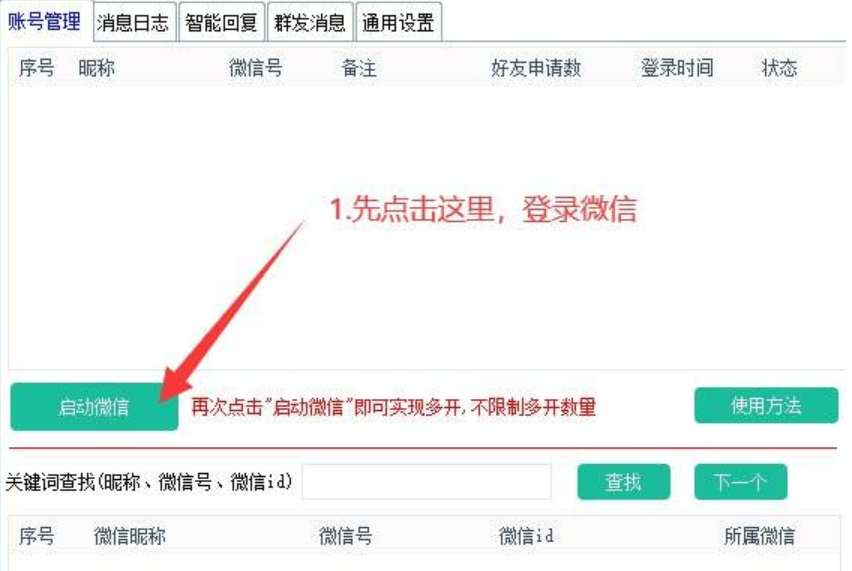This screenshot has height=571, width=852.
Task: Click the 启动微信 button
Action: tap(94, 406)
